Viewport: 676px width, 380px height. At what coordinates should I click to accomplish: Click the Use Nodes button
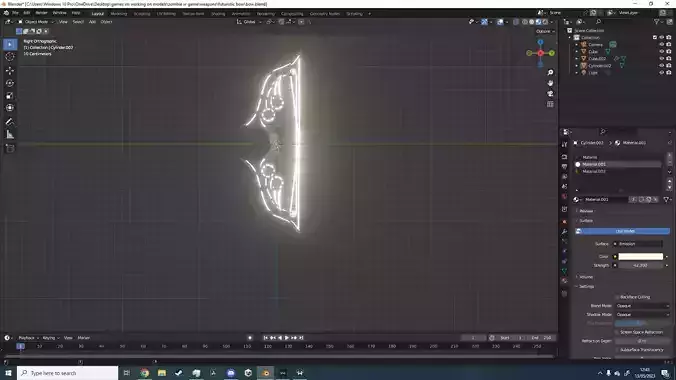(x=623, y=231)
